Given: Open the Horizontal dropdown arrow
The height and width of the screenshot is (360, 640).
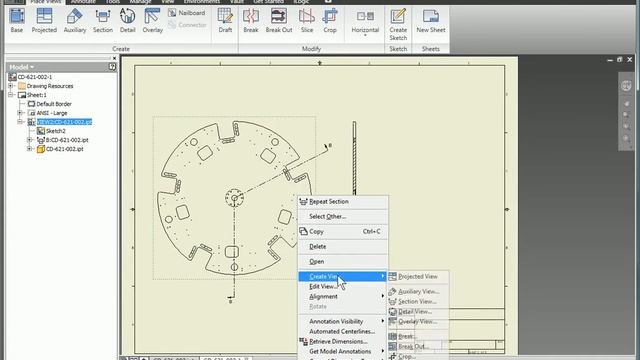Looking at the screenshot, I should [x=365, y=36].
